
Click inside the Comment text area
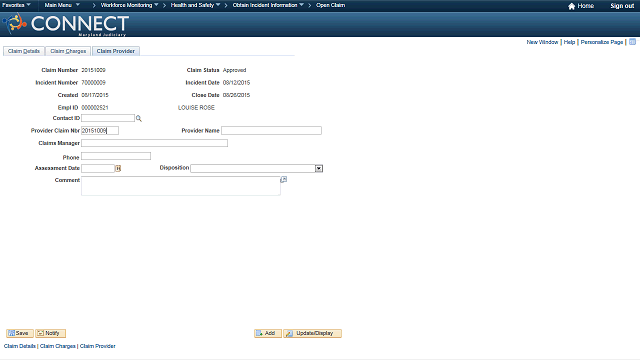(x=181, y=186)
